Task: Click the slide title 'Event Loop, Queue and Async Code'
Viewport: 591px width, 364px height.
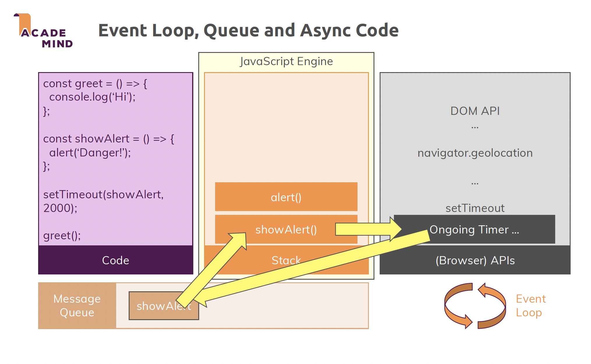Action: point(248,30)
